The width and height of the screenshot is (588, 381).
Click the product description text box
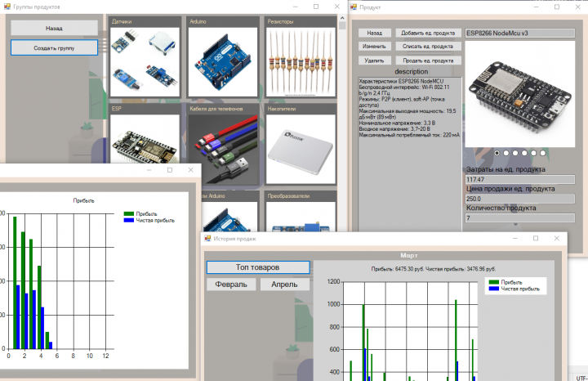[x=409, y=154]
